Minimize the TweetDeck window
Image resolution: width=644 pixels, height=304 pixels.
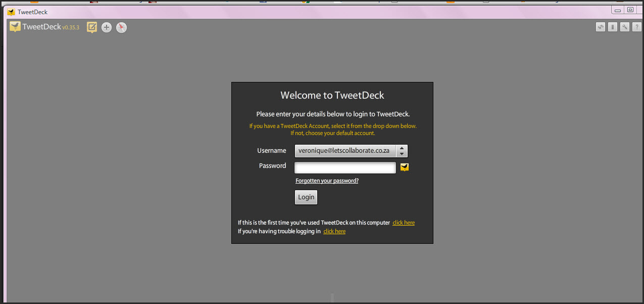618,10
